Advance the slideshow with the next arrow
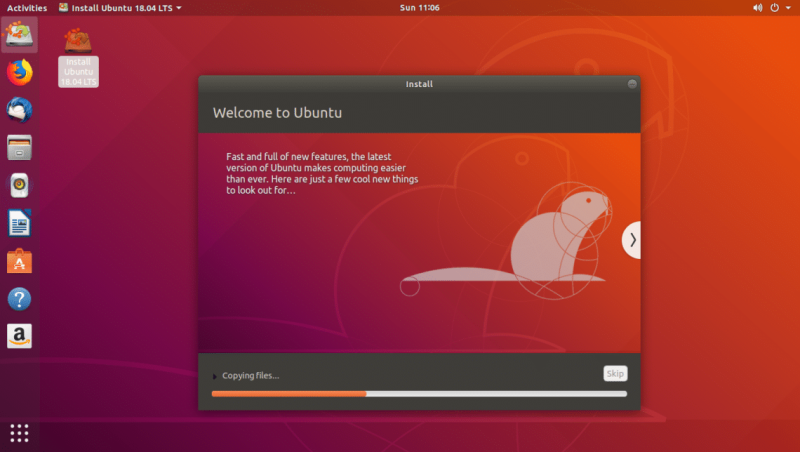Screen dimensions: 800x452 (632, 240)
